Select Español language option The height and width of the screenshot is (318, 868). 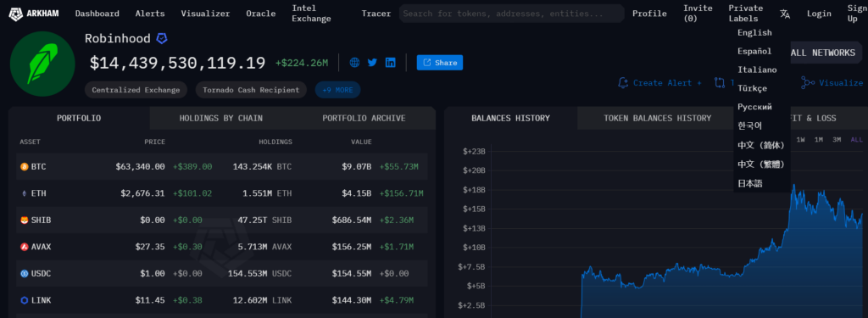point(754,52)
